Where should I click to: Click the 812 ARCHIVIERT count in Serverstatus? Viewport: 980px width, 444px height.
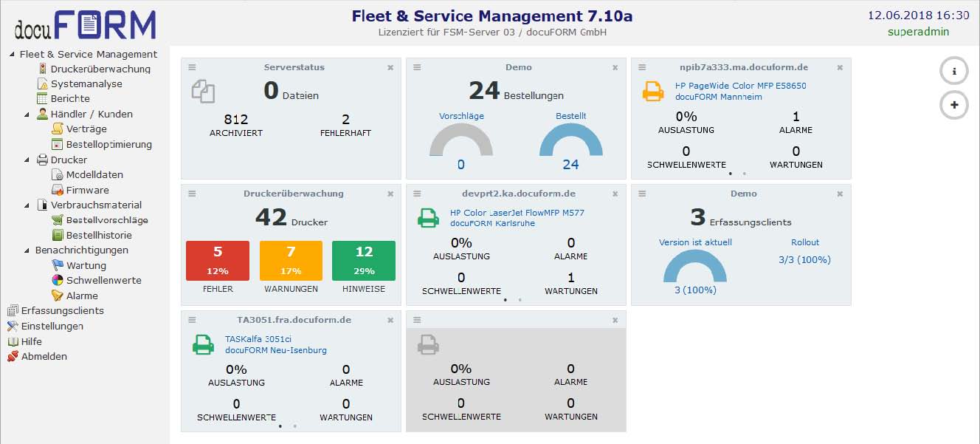(x=235, y=125)
